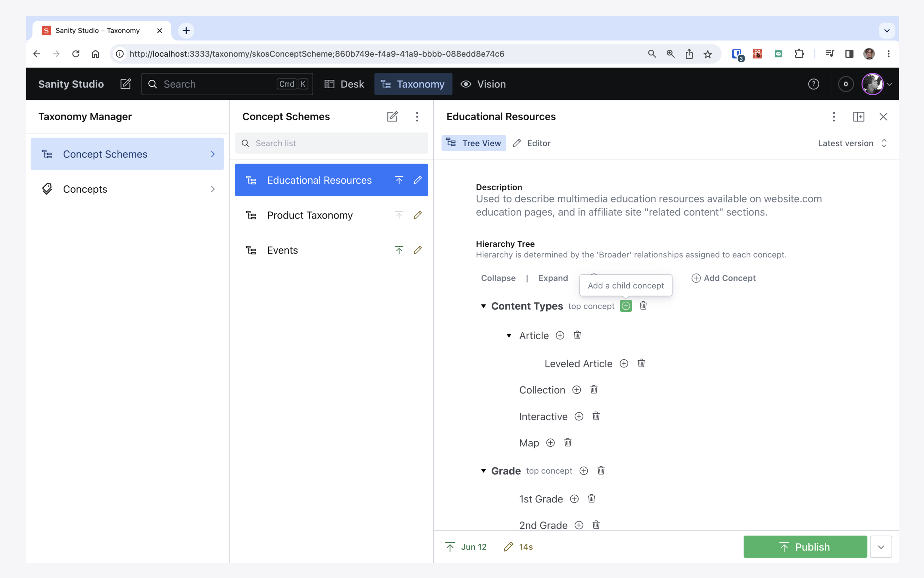This screenshot has height=578, width=924.
Task: Delete the Grade top concept
Action: click(601, 471)
